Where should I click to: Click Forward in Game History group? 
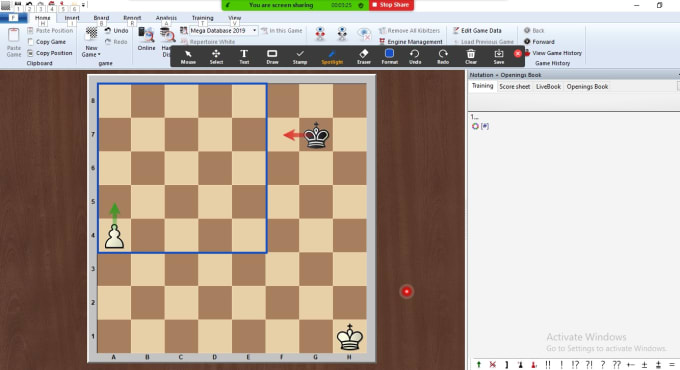click(x=539, y=42)
